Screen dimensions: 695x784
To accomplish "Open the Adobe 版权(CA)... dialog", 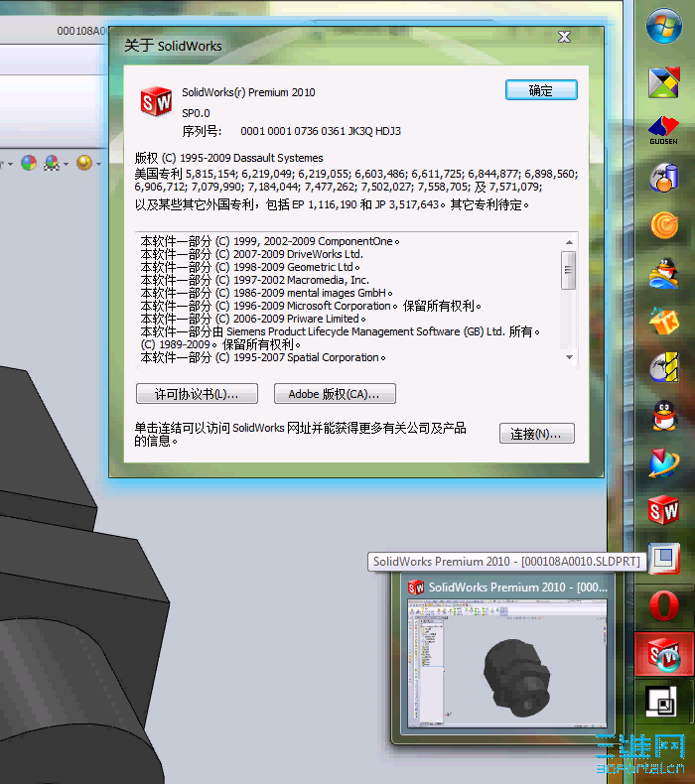I will 335,394.
